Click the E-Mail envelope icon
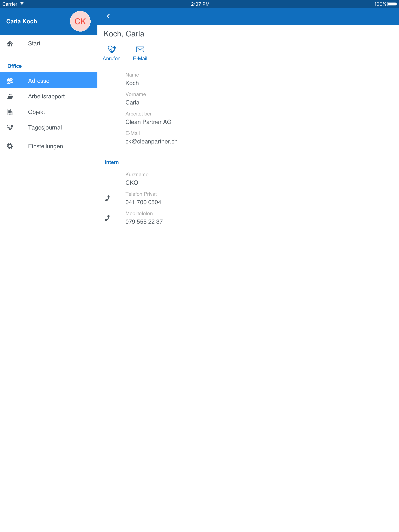Screen dimensions: 399x532 coord(140,49)
